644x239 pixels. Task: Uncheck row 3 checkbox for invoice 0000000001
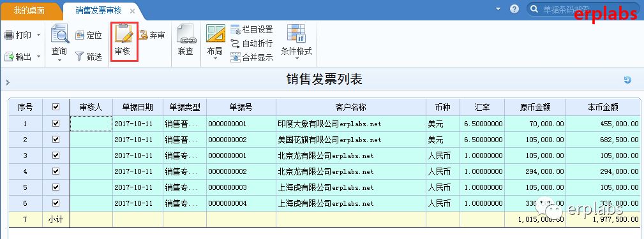point(56,156)
